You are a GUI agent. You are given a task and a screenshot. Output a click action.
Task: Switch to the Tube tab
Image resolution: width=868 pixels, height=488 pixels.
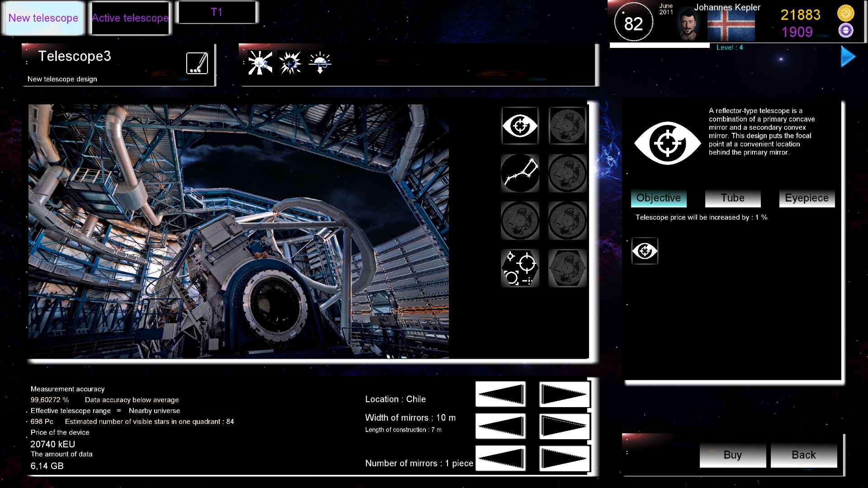pyautogui.click(x=732, y=198)
